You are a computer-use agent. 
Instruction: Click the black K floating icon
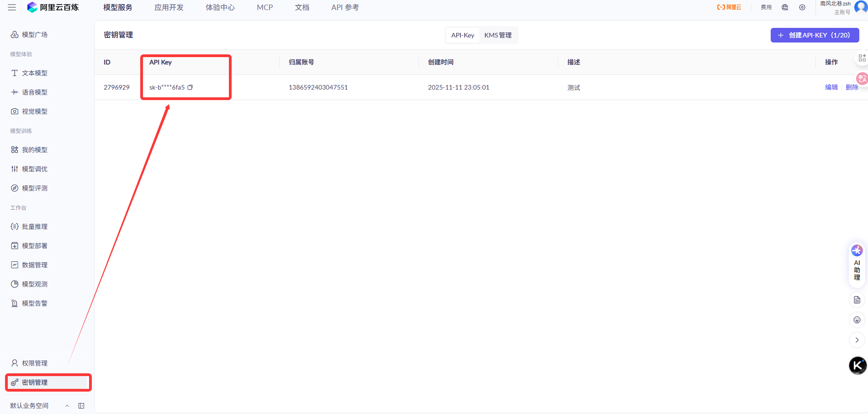tap(857, 366)
